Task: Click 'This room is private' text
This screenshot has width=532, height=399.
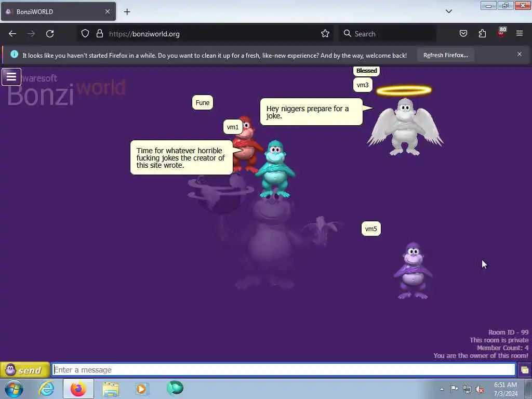Action: click(499, 340)
